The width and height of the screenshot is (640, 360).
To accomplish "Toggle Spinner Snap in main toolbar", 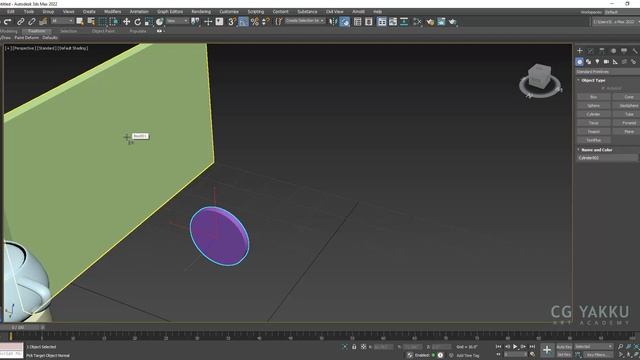I will 266,22.
